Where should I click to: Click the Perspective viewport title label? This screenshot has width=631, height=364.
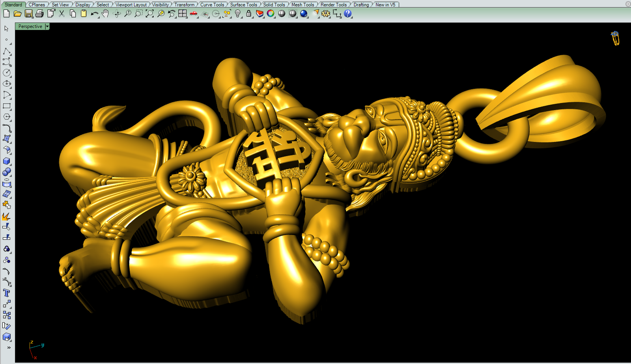coord(30,26)
